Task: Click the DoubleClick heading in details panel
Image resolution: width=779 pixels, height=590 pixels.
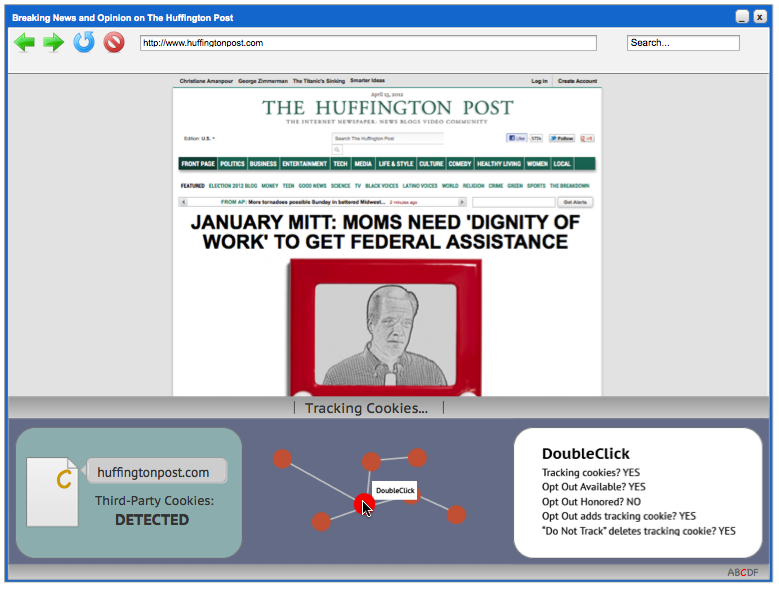Action: [x=586, y=453]
